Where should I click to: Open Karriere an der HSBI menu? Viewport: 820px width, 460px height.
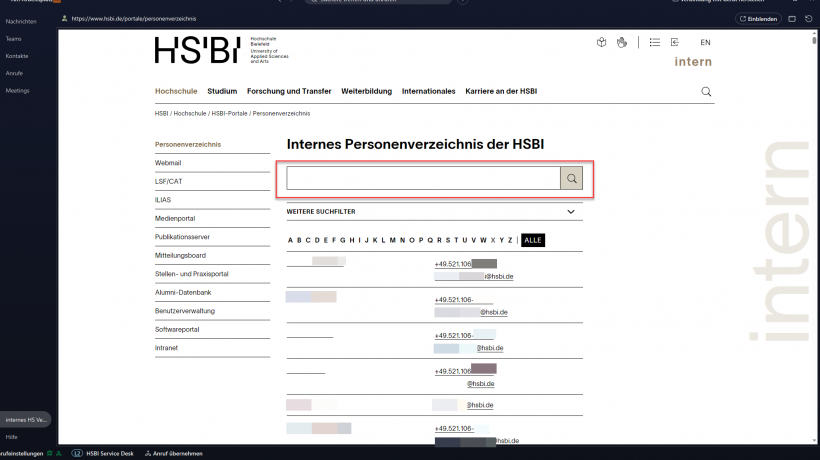[501, 91]
